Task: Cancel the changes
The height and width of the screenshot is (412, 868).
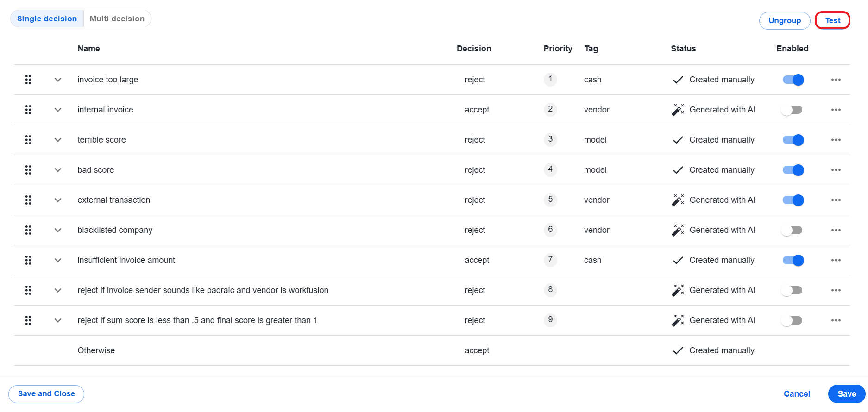Action: coord(797,394)
